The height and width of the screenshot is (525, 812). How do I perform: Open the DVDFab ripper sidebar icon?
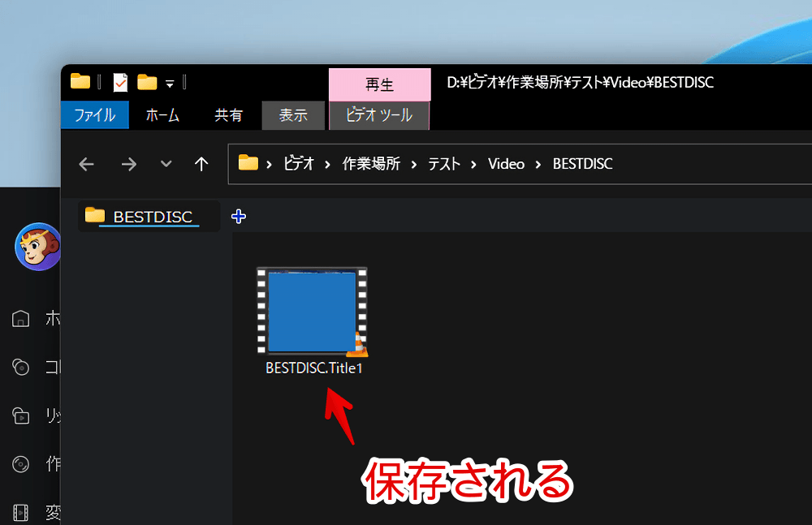(x=21, y=415)
